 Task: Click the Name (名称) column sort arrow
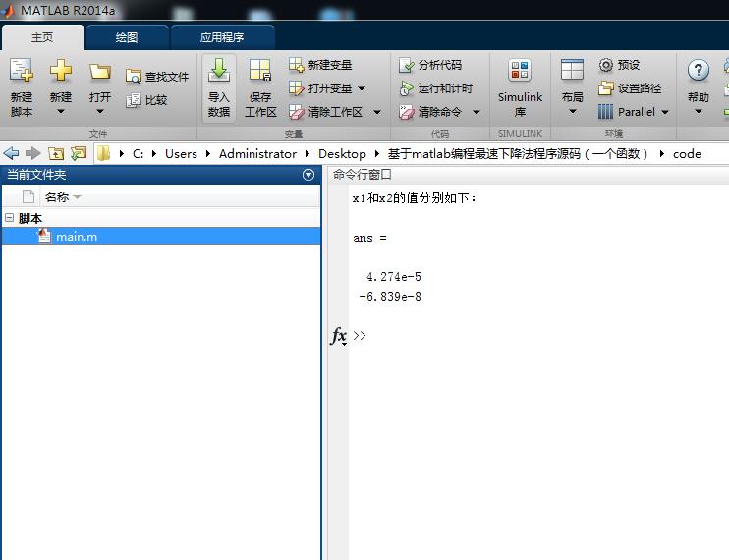(78, 197)
